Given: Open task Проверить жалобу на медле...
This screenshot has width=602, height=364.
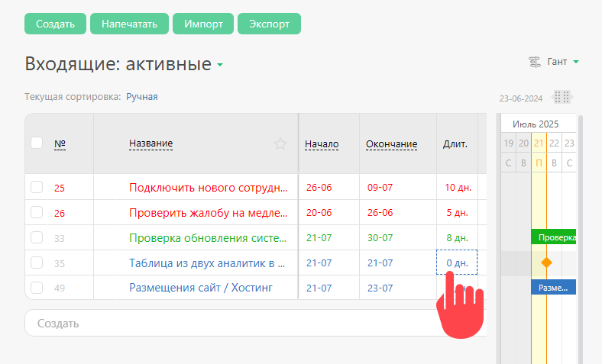Looking at the screenshot, I should [x=208, y=213].
